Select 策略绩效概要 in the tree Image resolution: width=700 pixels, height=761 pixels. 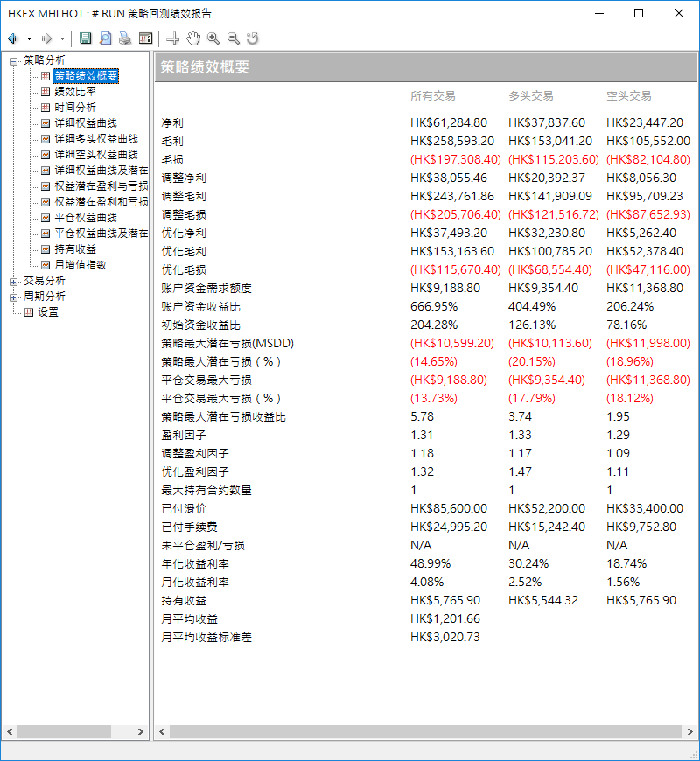pos(86,76)
